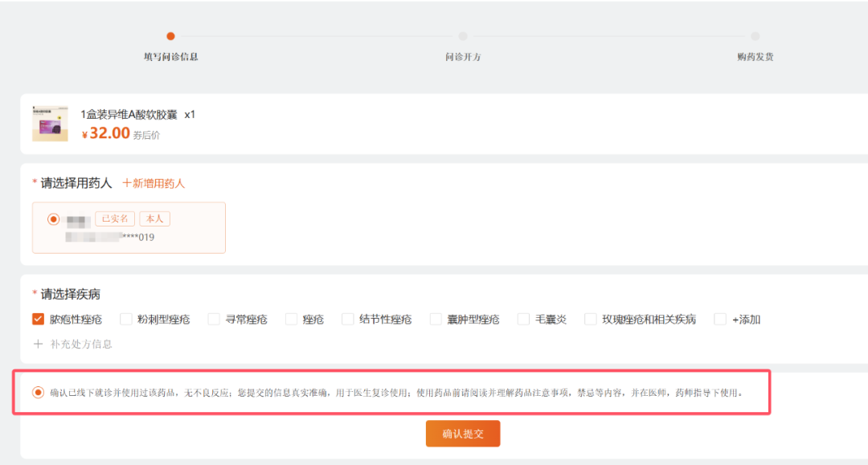Click the 异维A酸软胶囊 product thumbnail
The height and width of the screenshot is (465, 868).
(x=50, y=124)
